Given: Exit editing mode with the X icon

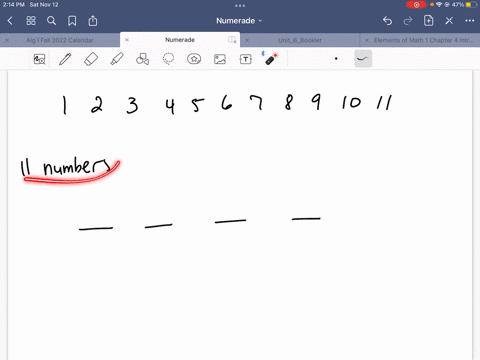Looking at the screenshot, I should coord(449,21).
